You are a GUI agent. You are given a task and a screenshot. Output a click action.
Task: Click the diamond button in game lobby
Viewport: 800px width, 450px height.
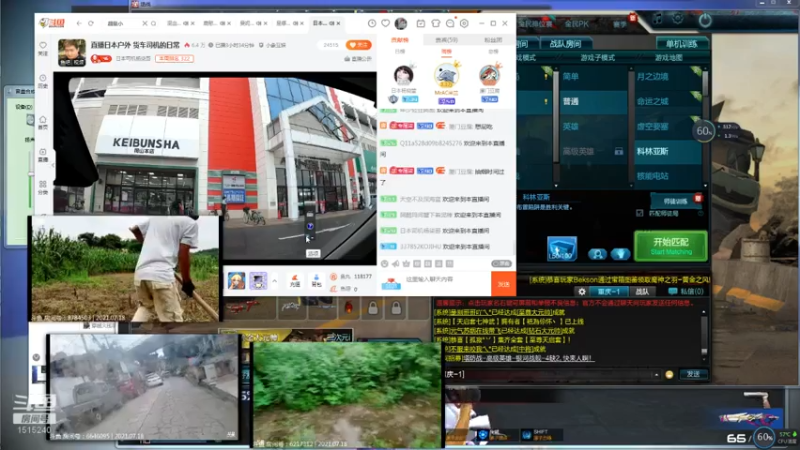(x=620, y=254)
